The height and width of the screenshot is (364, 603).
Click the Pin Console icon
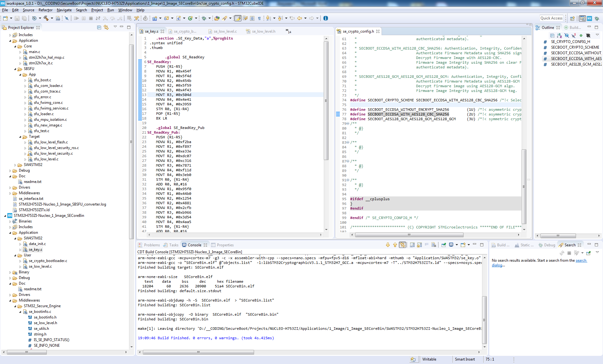coord(443,245)
